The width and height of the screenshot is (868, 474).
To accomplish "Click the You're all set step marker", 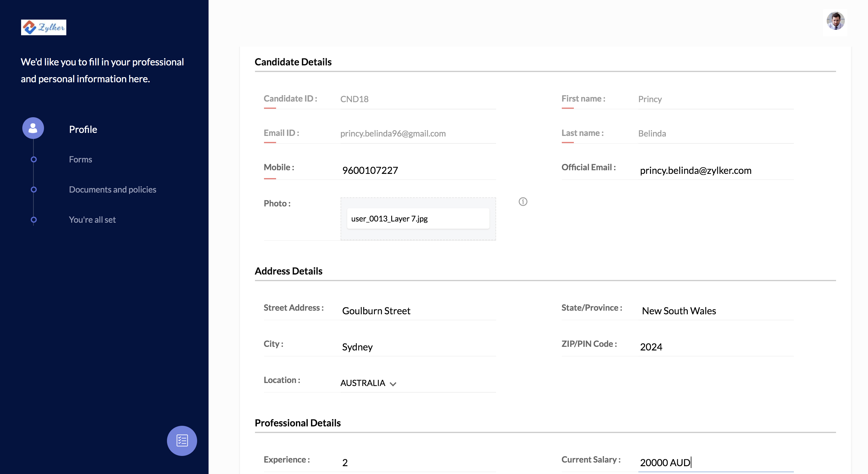I will 33,220.
